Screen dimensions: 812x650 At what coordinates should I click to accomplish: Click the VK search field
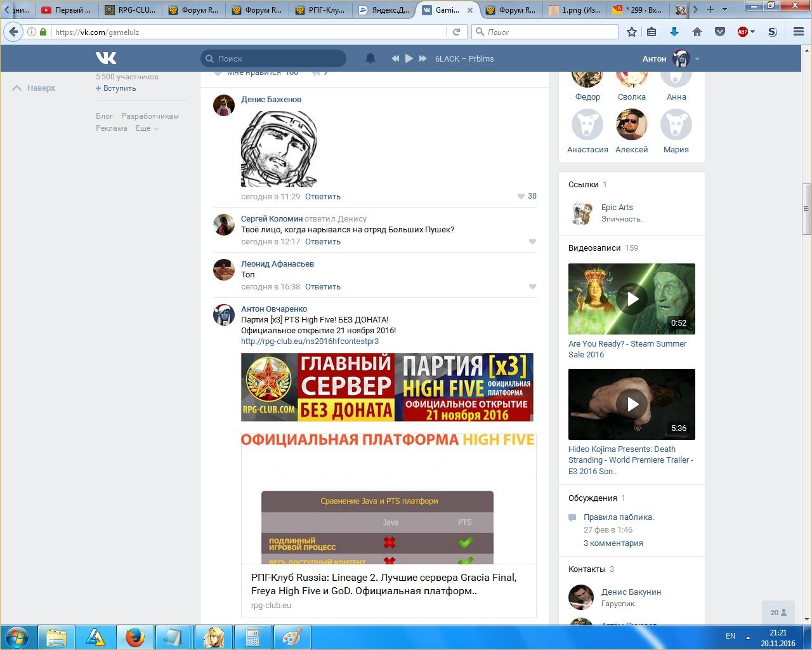273,58
